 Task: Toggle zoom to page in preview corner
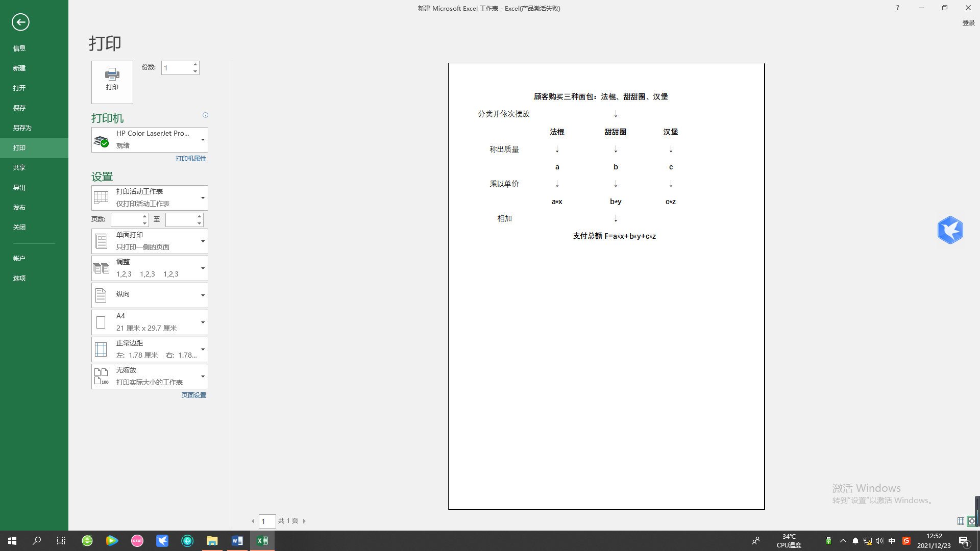971,521
